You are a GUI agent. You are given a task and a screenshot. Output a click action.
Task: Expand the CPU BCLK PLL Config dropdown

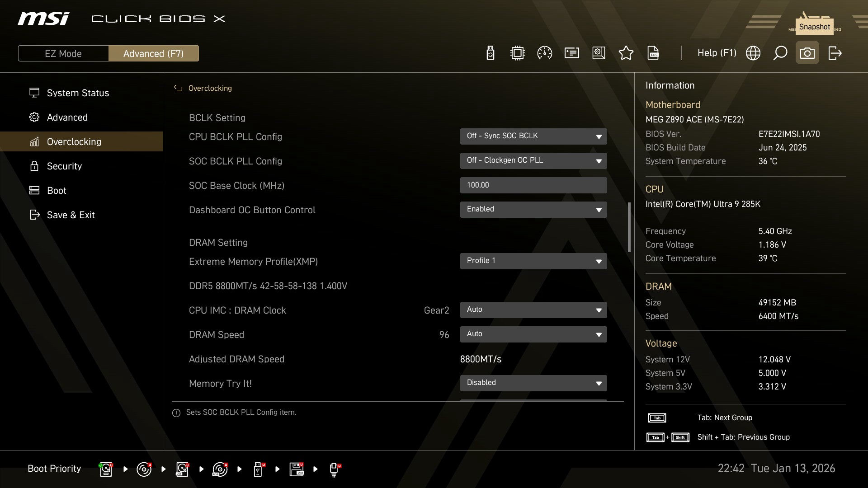point(533,136)
